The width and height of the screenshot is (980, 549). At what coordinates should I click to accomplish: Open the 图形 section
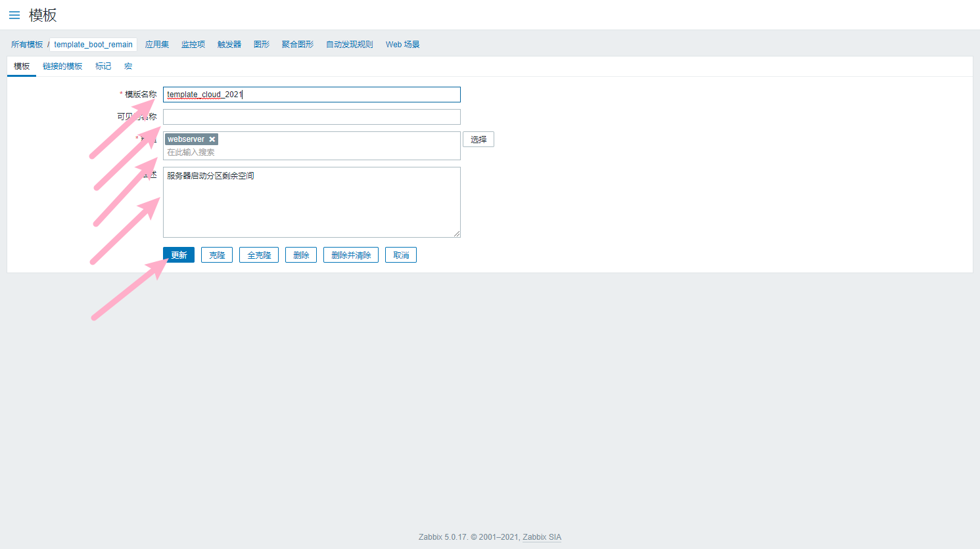(262, 45)
